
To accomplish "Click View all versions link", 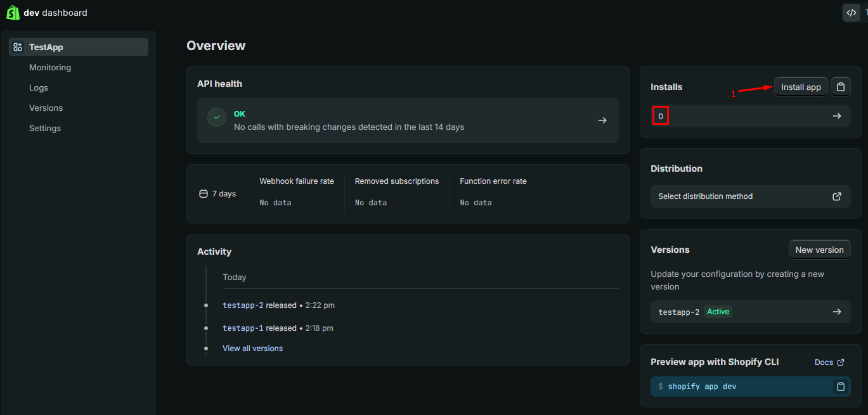I will coord(252,348).
